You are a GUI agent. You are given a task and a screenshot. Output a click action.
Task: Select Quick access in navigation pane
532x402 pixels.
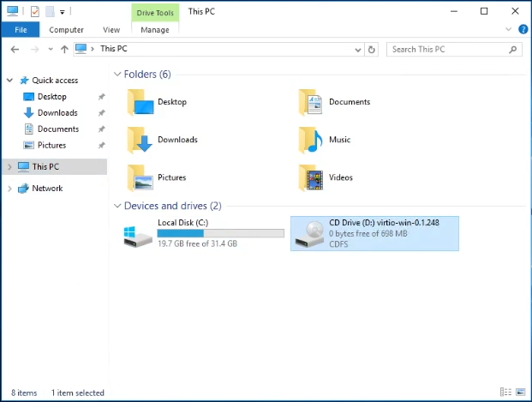coord(54,81)
